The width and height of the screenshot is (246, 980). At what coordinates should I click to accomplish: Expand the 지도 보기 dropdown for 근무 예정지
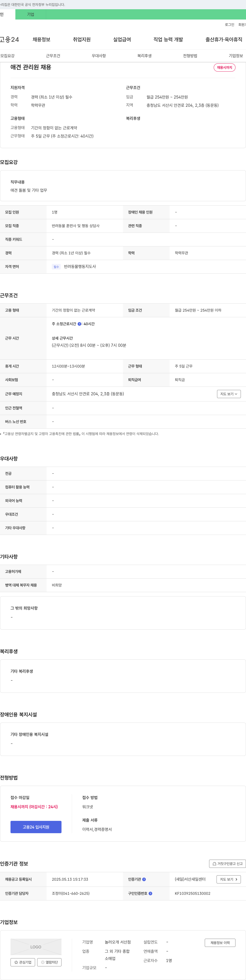229,394
